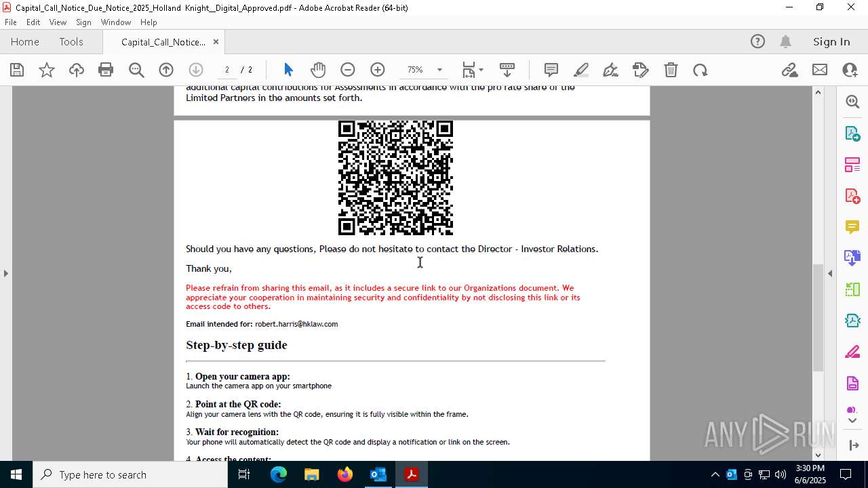Star the document as favorite
868x488 pixels.
pos(47,70)
